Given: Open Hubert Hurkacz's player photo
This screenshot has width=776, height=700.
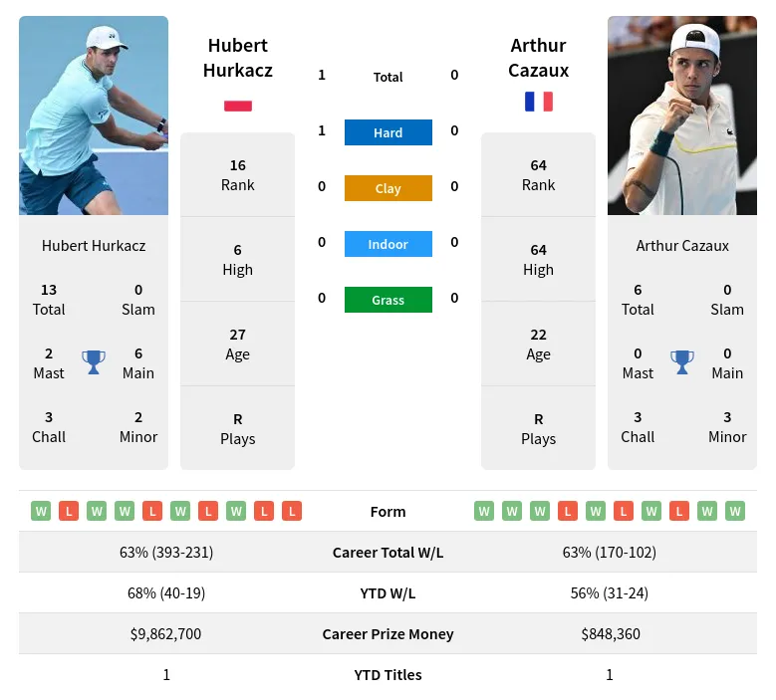Looking at the screenshot, I should (x=94, y=116).
